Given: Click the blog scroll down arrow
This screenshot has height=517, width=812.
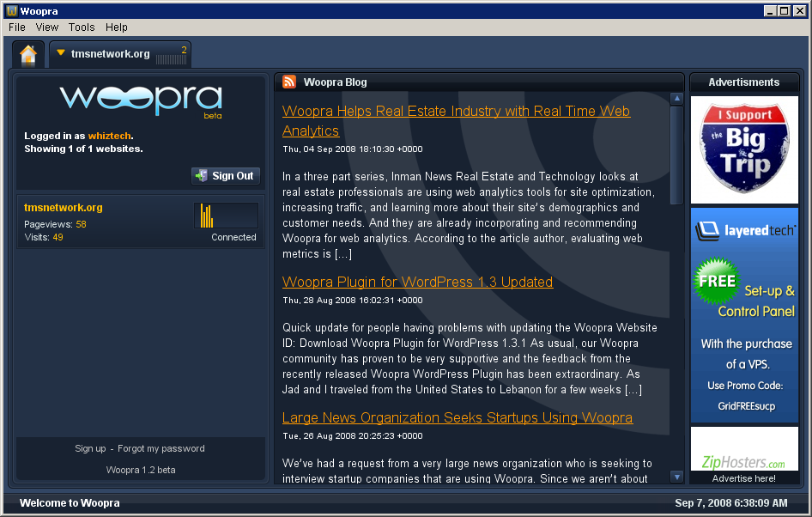Looking at the screenshot, I should (676, 477).
